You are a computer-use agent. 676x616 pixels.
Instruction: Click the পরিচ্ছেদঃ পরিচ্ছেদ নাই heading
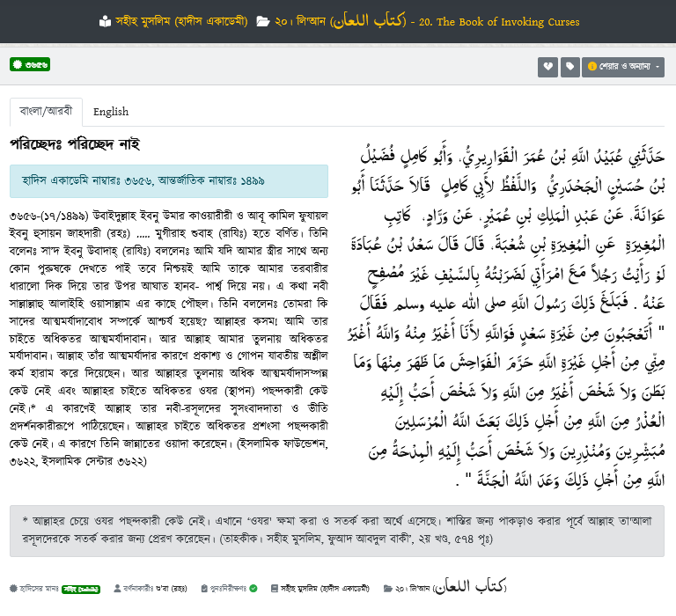pos(74,143)
